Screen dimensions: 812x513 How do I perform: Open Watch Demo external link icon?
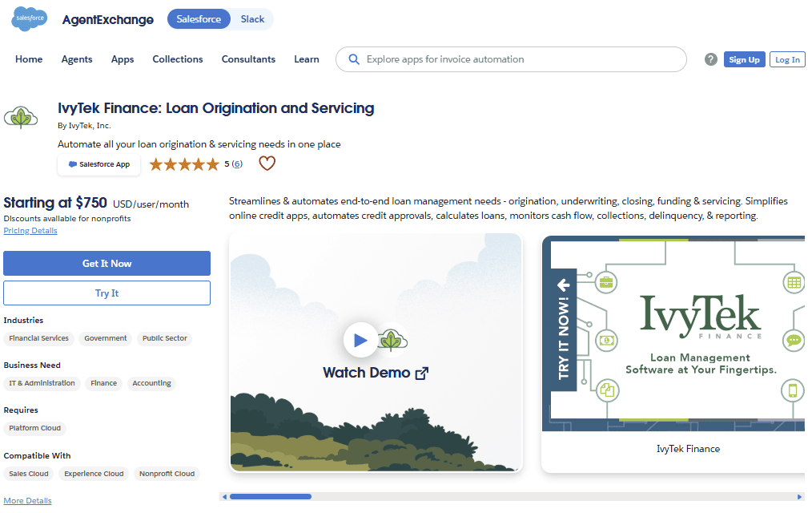422,373
